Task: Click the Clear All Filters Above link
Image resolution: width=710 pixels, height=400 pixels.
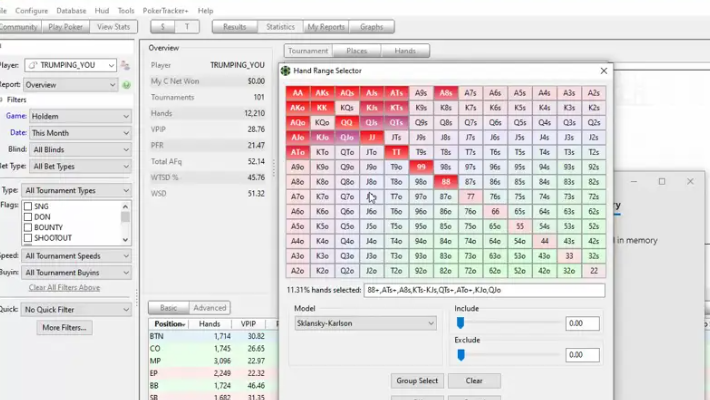Action: 64,288
